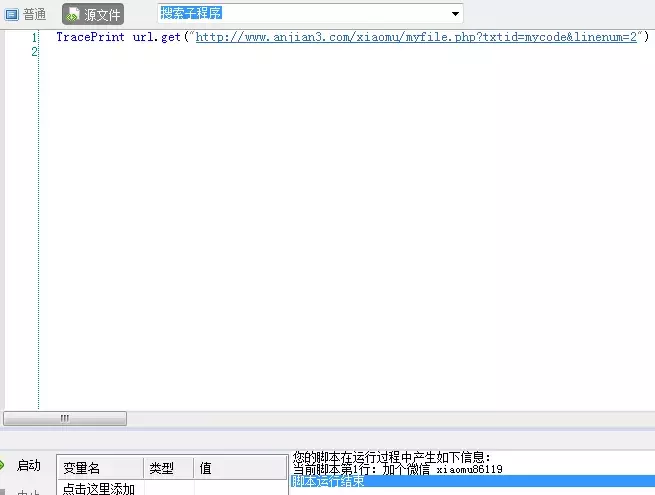Click the 点击这里添加 row to add variable

click(99, 489)
